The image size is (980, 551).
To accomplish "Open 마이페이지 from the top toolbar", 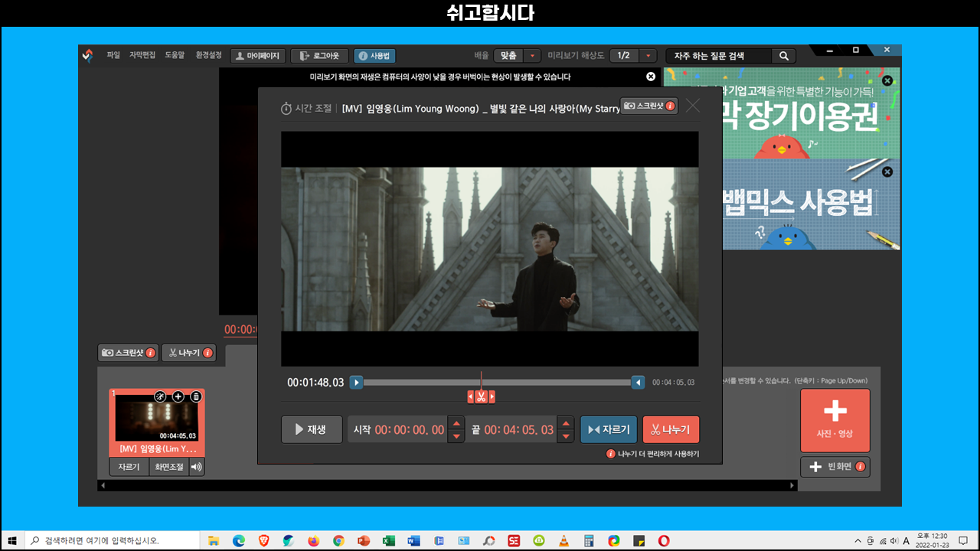I will pyautogui.click(x=258, y=56).
